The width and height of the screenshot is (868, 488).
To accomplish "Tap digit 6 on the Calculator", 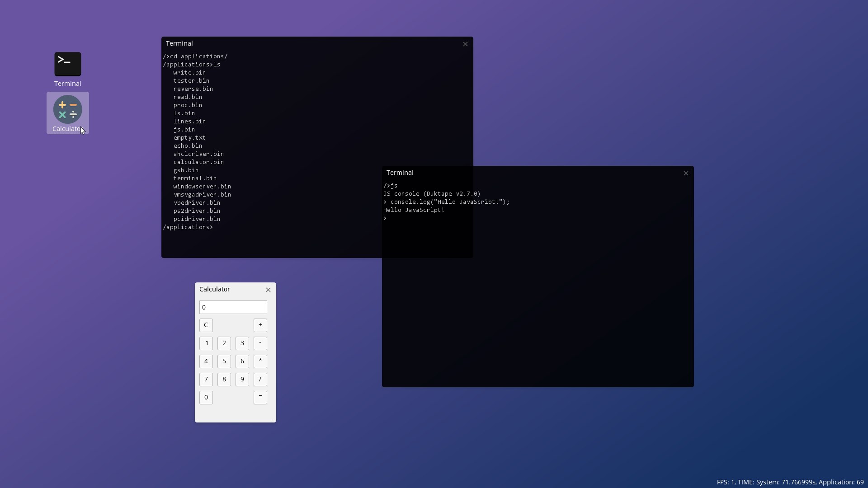I will pos(242,361).
